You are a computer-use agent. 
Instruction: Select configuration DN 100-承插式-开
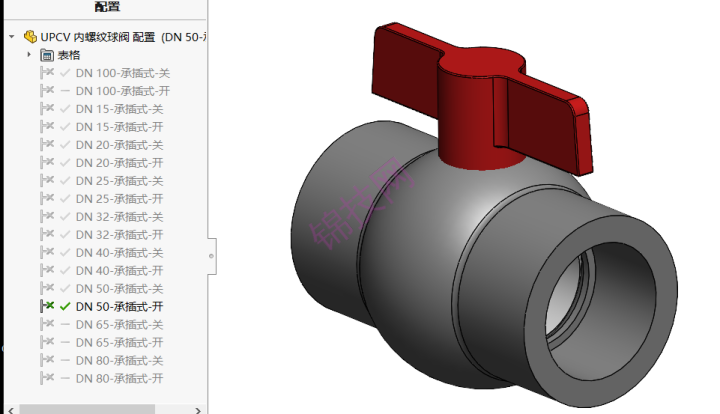click(123, 91)
